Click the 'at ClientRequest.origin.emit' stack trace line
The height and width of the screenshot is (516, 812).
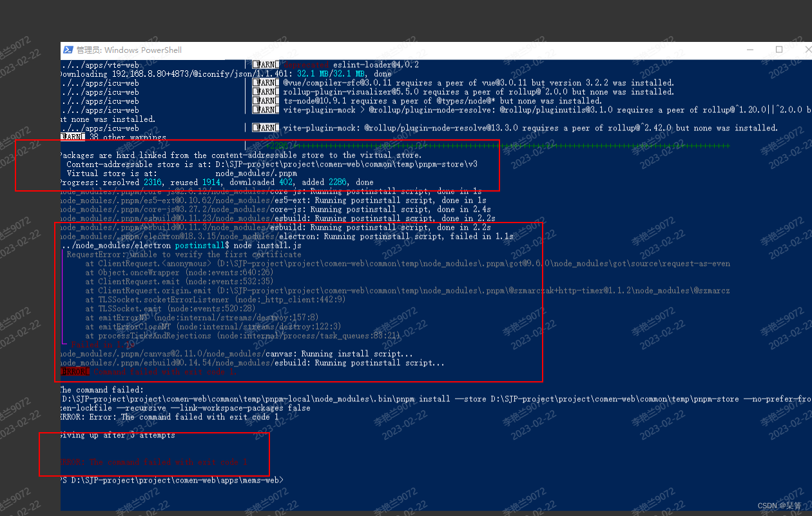pyautogui.click(x=407, y=291)
